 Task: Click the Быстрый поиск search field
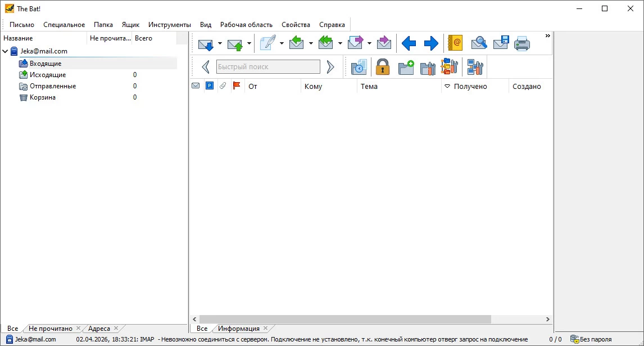click(268, 67)
